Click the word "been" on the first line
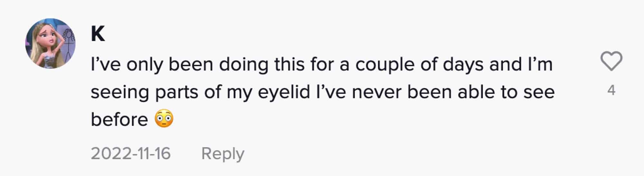Viewport: 644px width, 176px height. 191,64
